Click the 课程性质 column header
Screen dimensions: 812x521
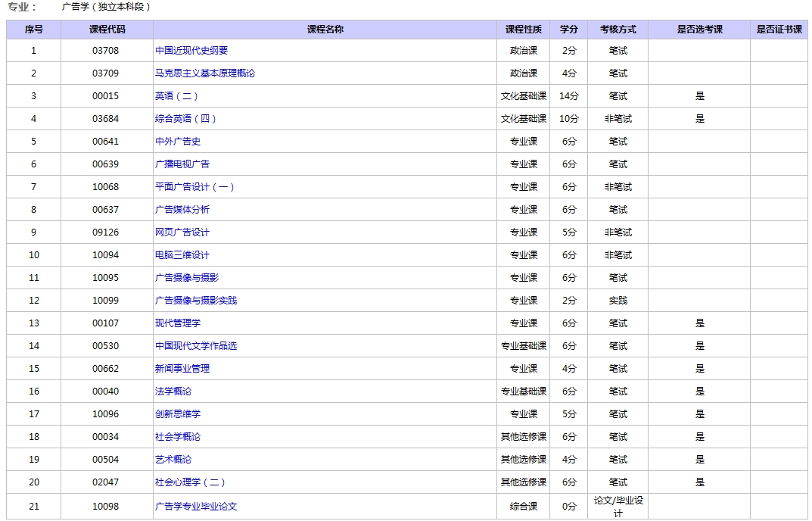point(524,30)
